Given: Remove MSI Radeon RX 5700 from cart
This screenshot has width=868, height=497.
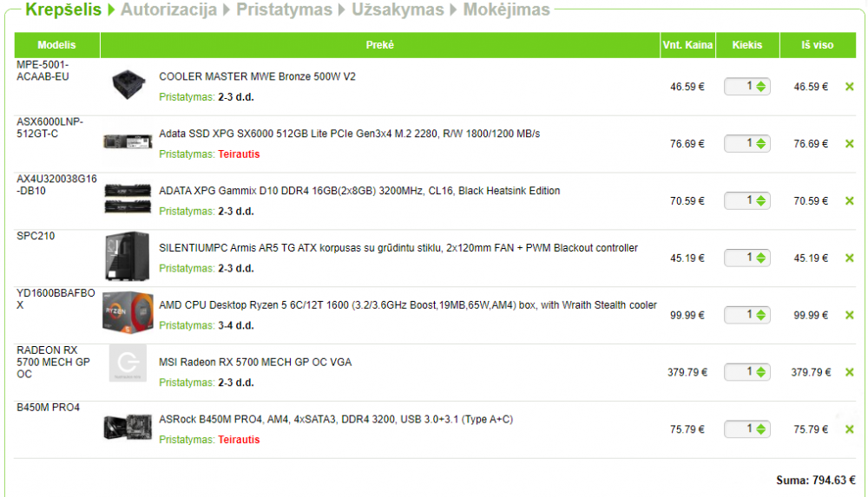Looking at the screenshot, I should 849,372.
